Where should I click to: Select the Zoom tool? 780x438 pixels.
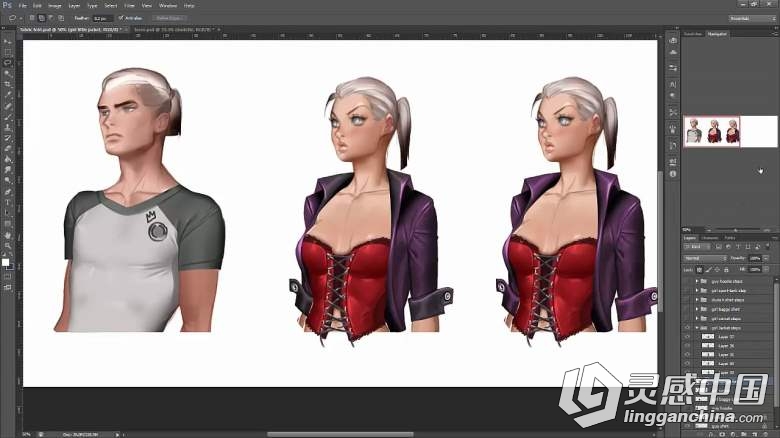point(7,245)
